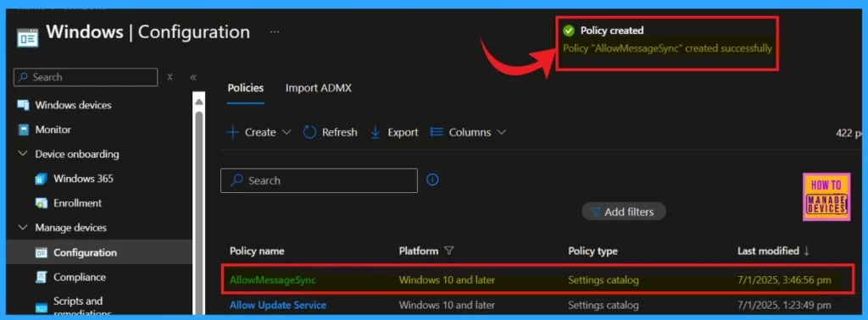868x320 pixels.
Task: Open the Columns dropdown
Action: (468, 132)
